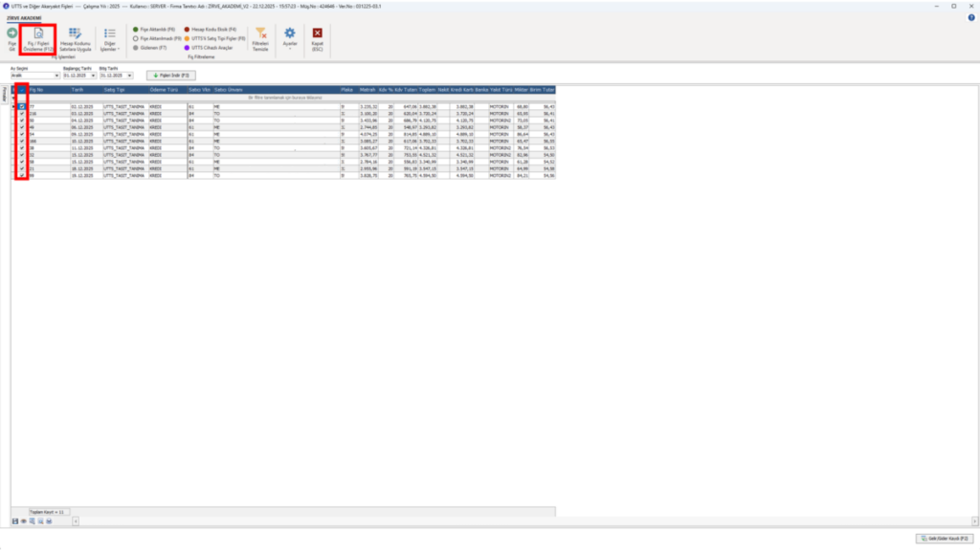Click the help question mark icon
This screenshot has width=980, height=551.
(x=971, y=17)
